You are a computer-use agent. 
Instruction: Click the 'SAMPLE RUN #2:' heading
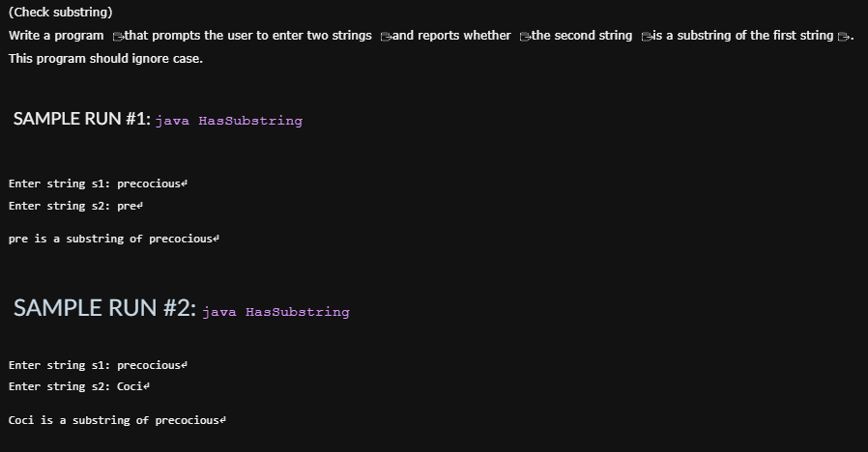pyautogui.click(x=104, y=307)
